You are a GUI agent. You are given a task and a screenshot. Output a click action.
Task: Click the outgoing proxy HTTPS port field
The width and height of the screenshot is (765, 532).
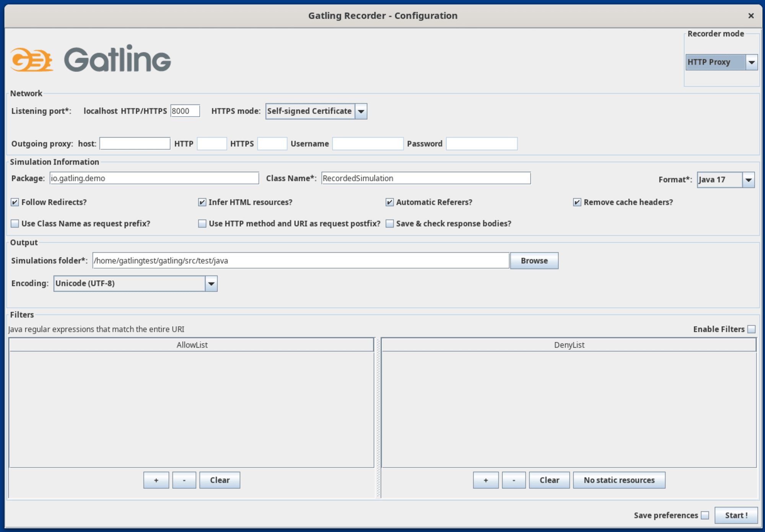click(272, 144)
